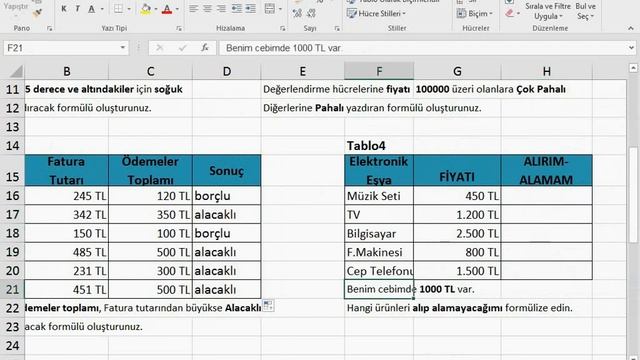This screenshot has width=640, height=360.
Task: Decrease decimal places icon
Action: [311, 13]
